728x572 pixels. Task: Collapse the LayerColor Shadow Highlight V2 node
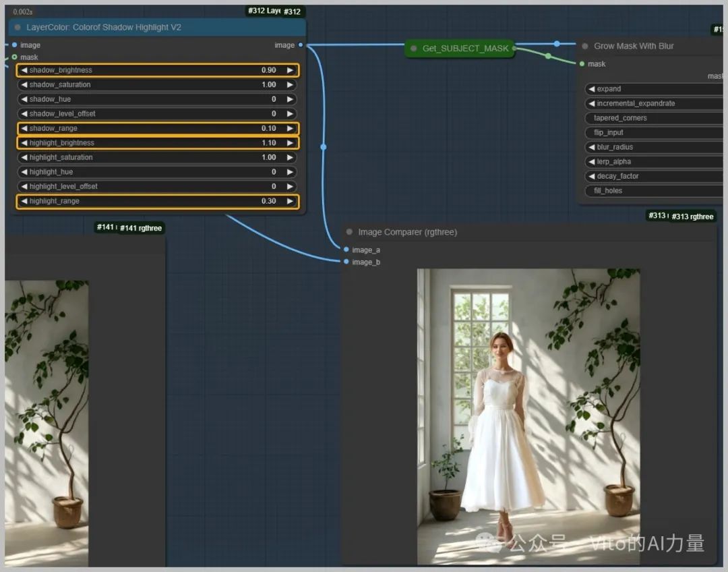click(18, 28)
